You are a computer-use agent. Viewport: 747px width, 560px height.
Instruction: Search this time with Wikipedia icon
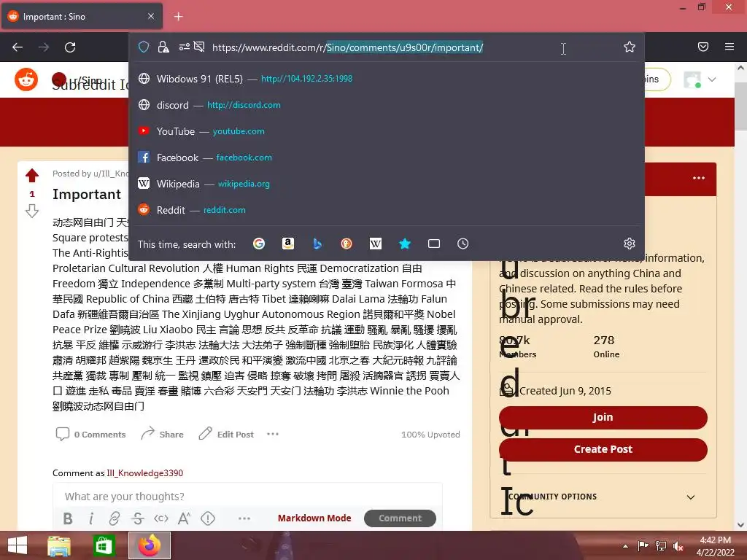click(376, 244)
